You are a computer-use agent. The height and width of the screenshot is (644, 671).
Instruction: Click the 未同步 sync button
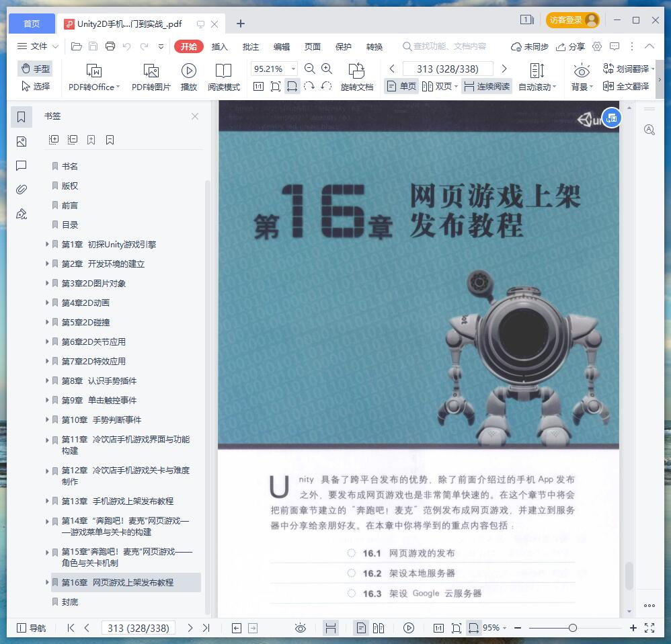pyautogui.click(x=530, y=46)
